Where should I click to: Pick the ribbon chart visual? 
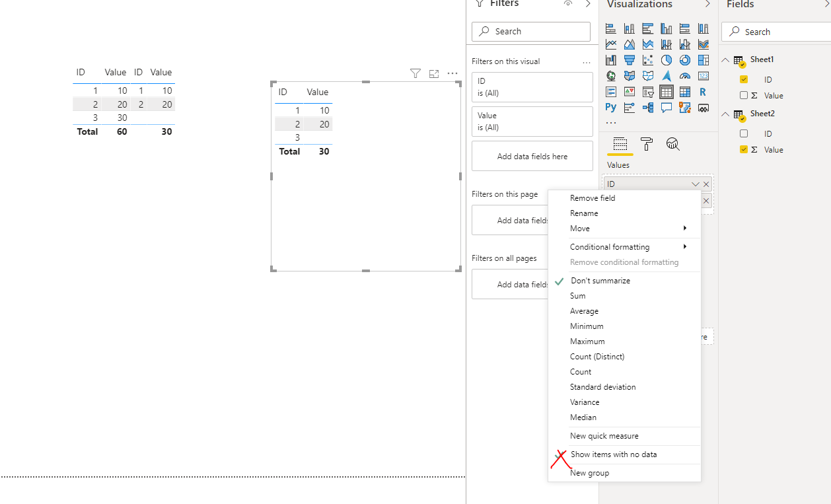pos(703,44)
